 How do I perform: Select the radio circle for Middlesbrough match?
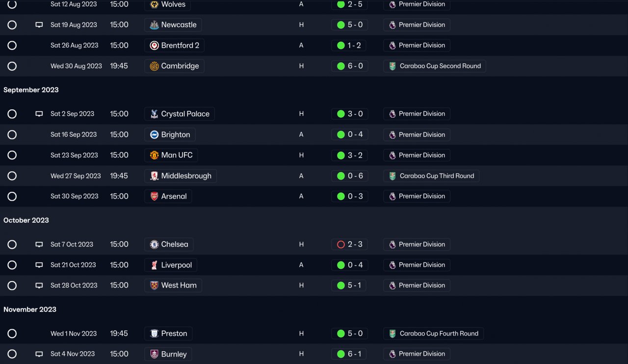click(x=12, y=176)
